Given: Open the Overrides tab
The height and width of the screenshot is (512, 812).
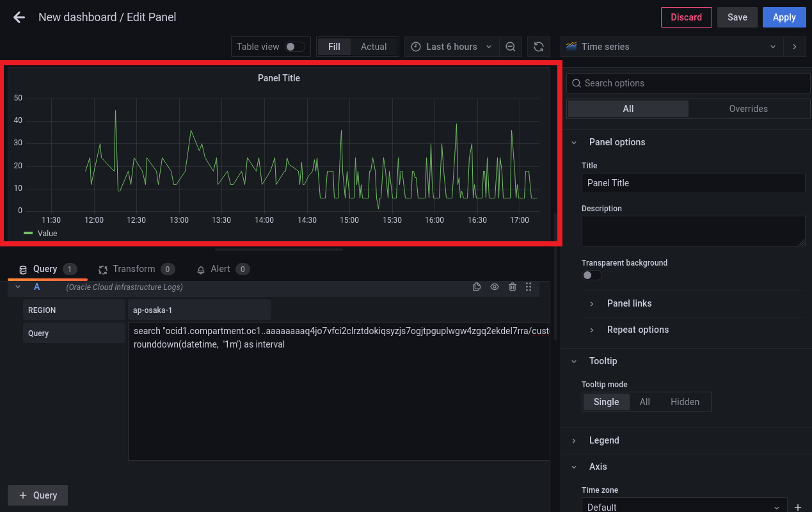Looking at the screenshot, I should click(748, 109).
